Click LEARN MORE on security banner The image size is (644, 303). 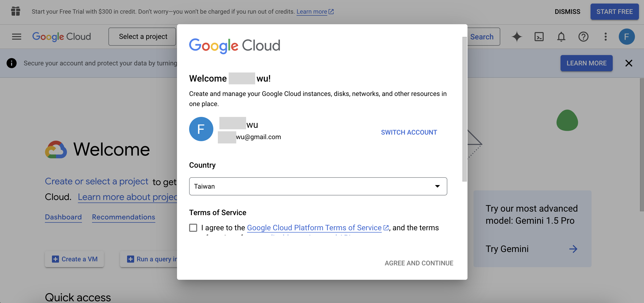point(587,63)
